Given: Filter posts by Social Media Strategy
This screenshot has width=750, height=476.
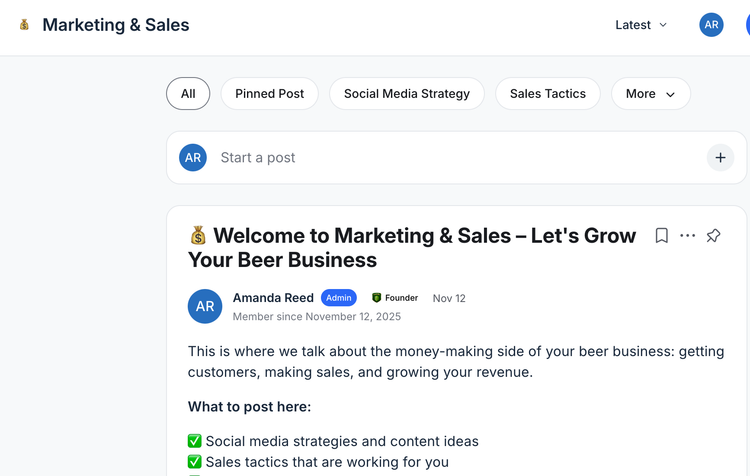Looking at the screenshot, I should click(x=406, y=94).
